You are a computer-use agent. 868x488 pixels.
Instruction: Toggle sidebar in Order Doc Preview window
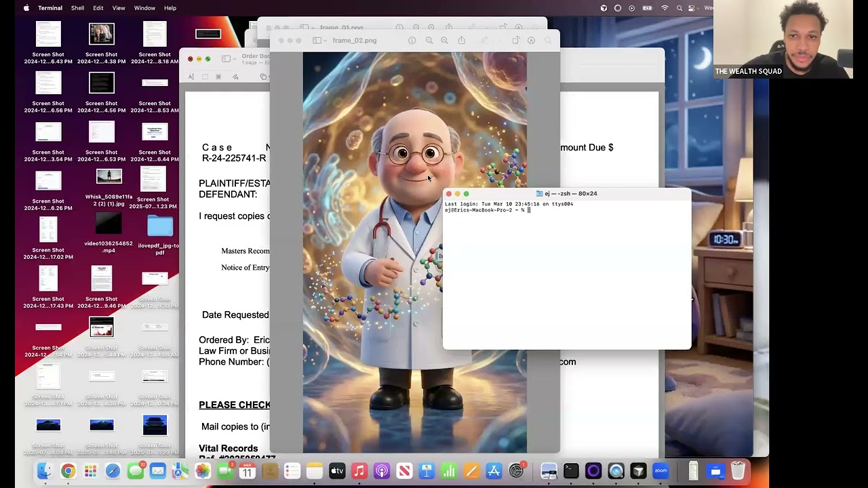tap(226, 59)
